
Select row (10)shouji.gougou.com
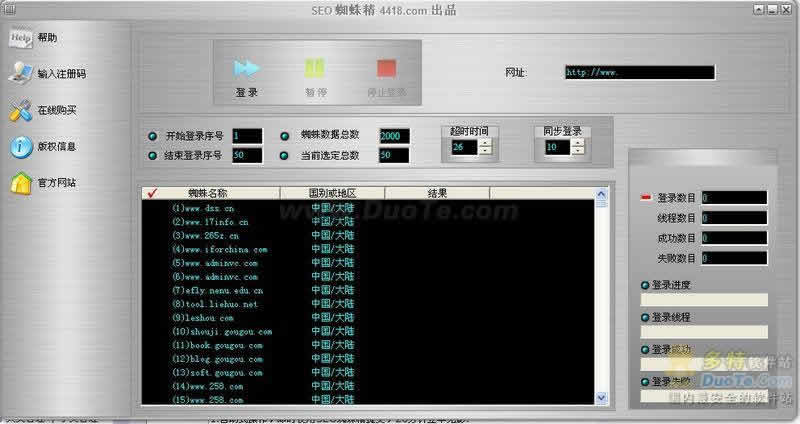[x=368, y=332]
